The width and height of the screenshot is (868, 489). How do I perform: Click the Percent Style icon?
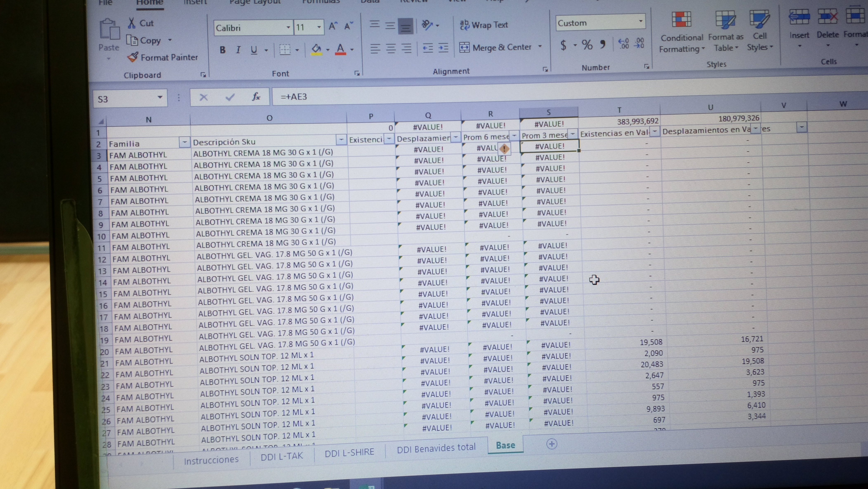[587, 45]
